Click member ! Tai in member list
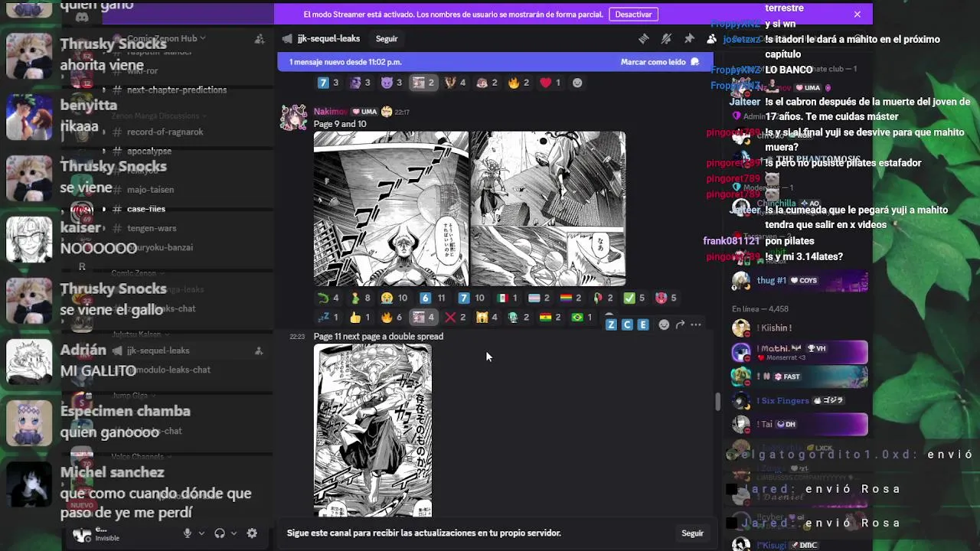Image resolution: width=980 pixels, height=551 pixels. (799, 424)
